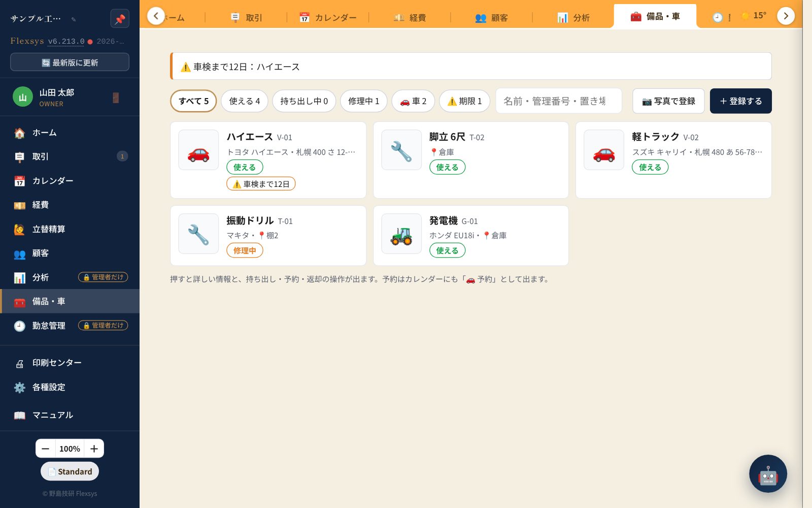Viewport: 812px width, 508px height.
Task: Open 印刷センター in the sidebar
Action: click(x=70, y=363)
